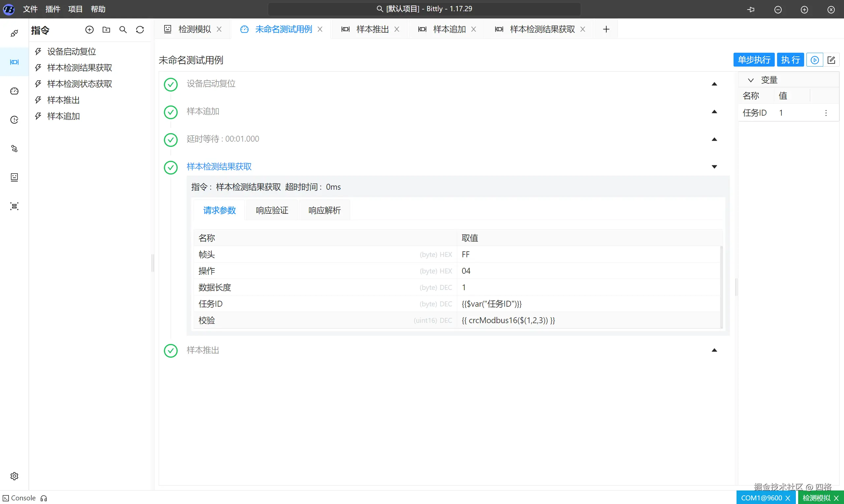This screenshot has height=504, width=844.
Task: Expand the 设备启动复位 step arrow
Action: click(x=714, y=84)
